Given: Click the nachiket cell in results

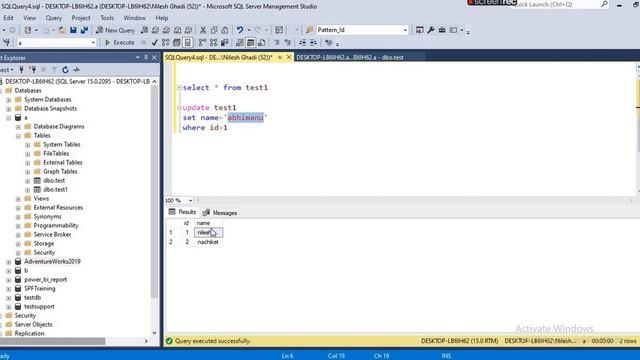Looking at the screenshot, I should pos(208,242).
